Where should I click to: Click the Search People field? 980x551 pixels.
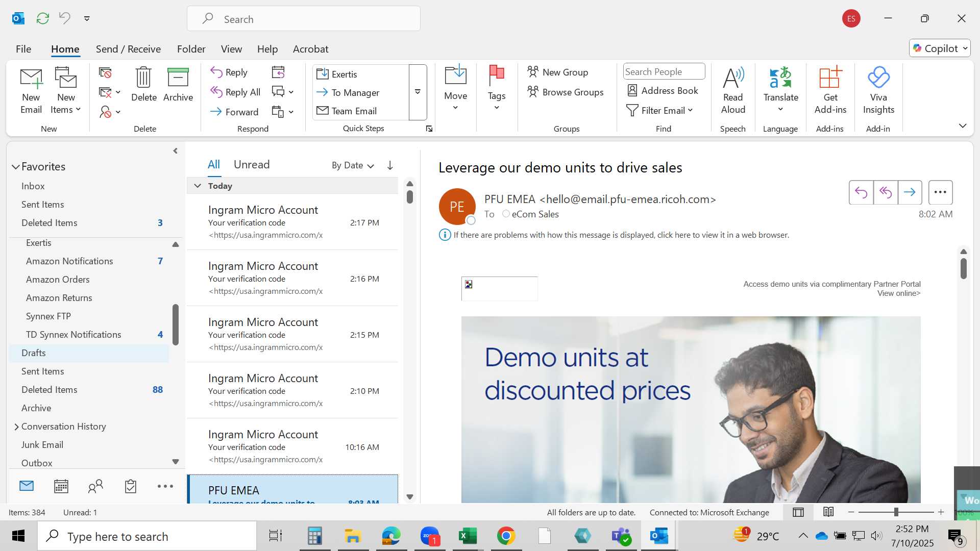coord(664,72)
